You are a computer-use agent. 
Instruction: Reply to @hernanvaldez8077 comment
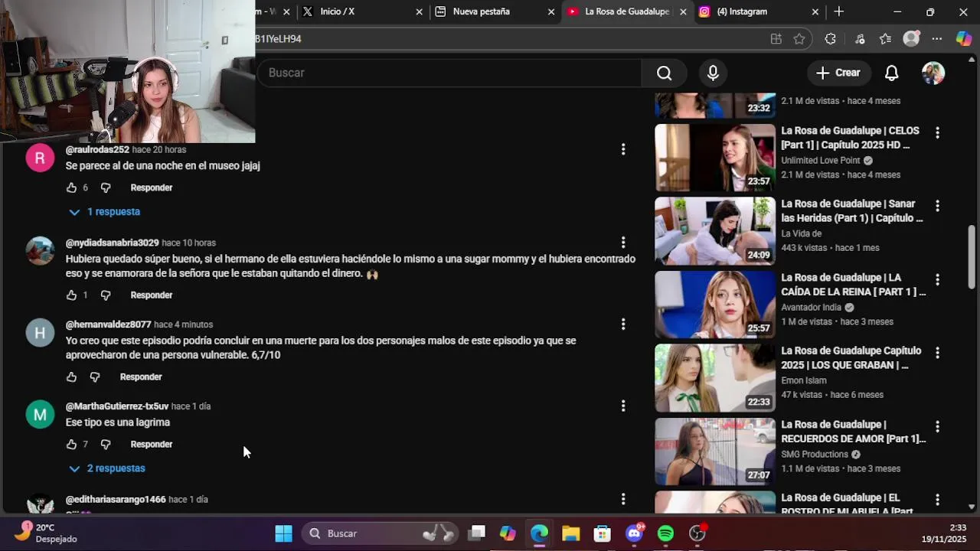(x=141, y=377)
